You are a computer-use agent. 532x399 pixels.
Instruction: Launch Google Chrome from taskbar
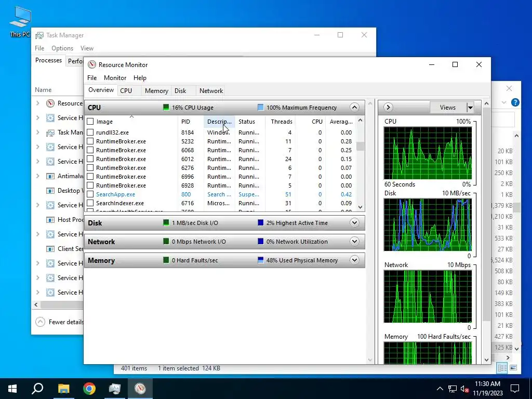(x=89, y=389)
